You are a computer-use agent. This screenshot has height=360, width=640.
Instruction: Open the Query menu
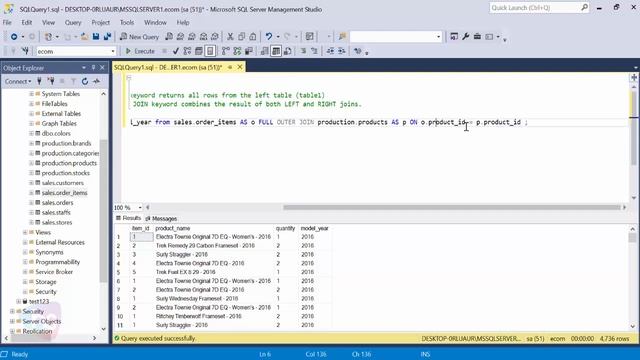(x=73, y=22)
